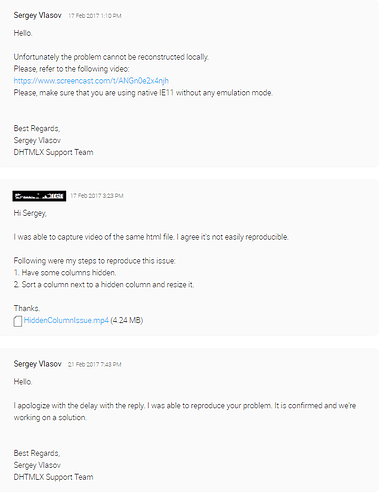Open the screencast.com video link
This screenshot has height=500, width=382.
[x=91, y=81]
